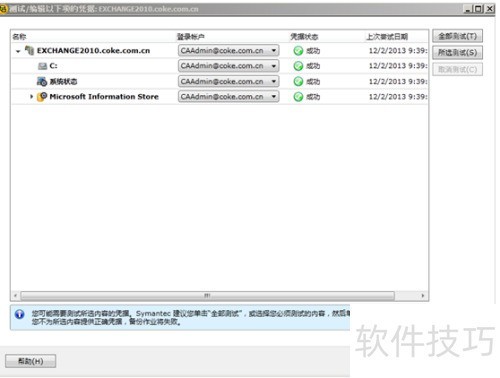Screen dimensions: 500x378
Task: Click the Test Selected button 所选测试(S)
Action: click(x=457, y=52)
